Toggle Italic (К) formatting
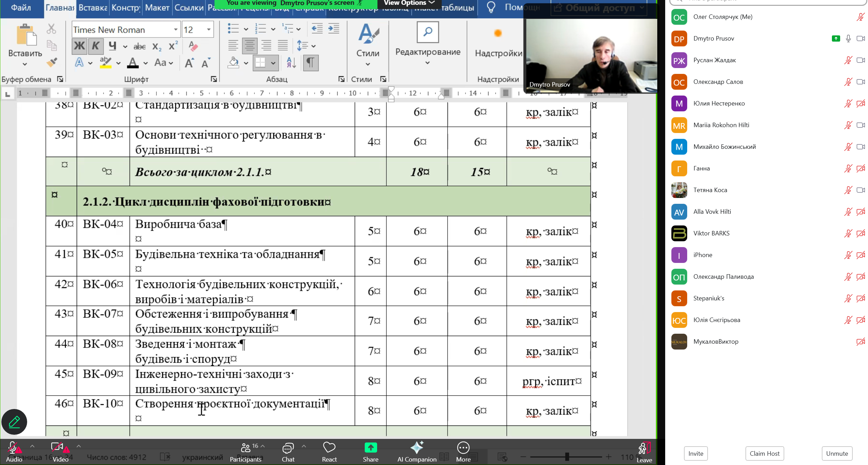Viewport: 868px width, 465px height. [96, 46]
